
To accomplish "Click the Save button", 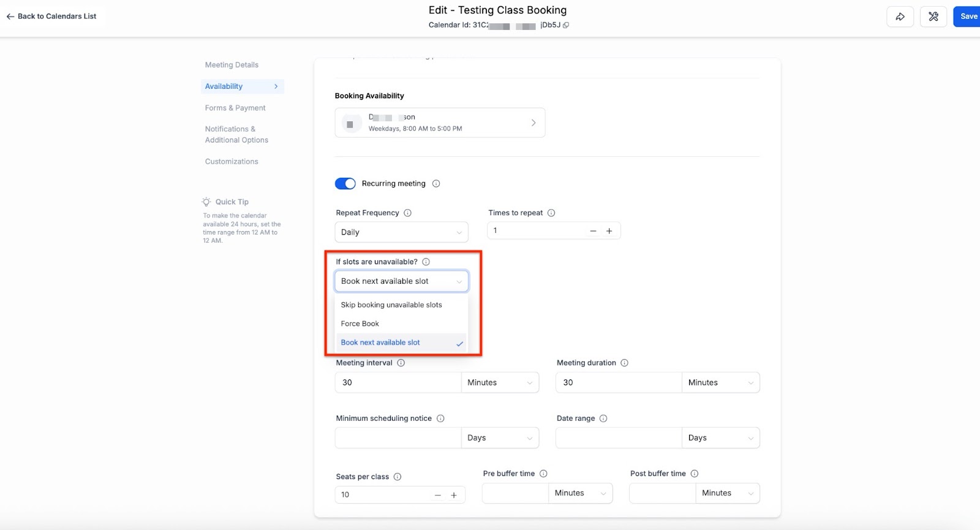I will point(968,17).
